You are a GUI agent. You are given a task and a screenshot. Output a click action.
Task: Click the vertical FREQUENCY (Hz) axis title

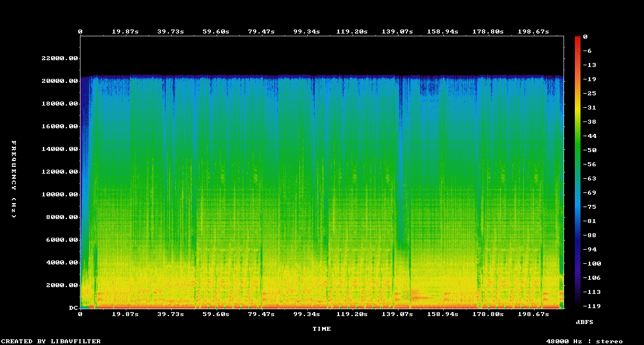point(14,179)
